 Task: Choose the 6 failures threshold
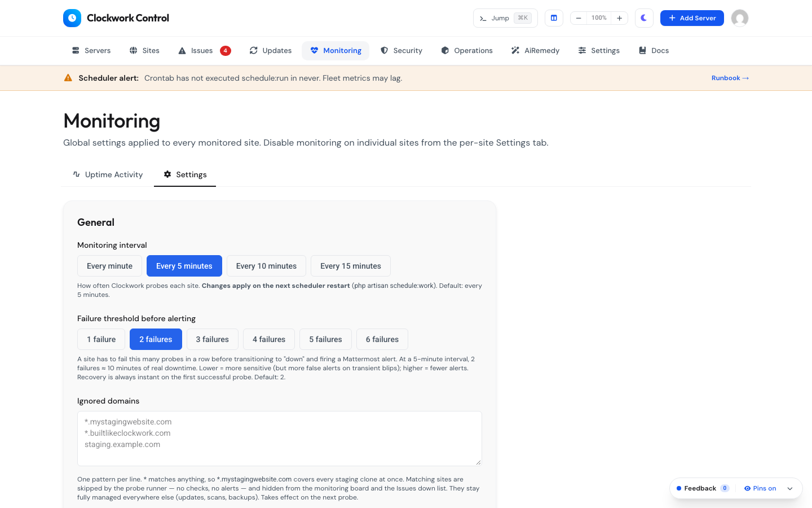(382, 339)
